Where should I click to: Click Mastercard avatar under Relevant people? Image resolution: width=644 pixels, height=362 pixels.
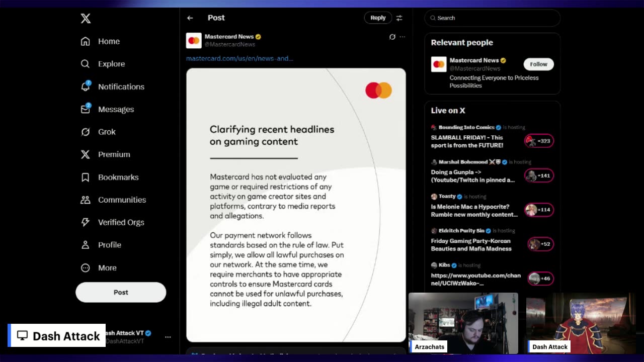(x=439, y=64)
